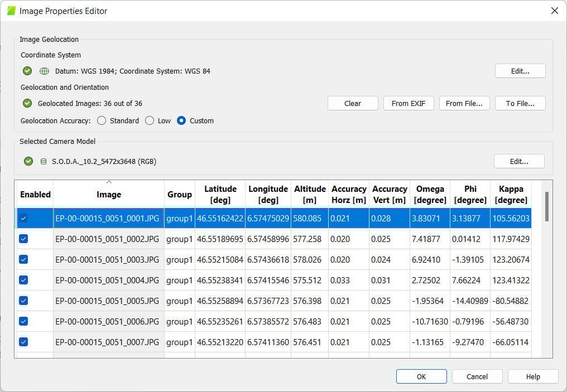Export geolocation using To File

coord(520,103)
